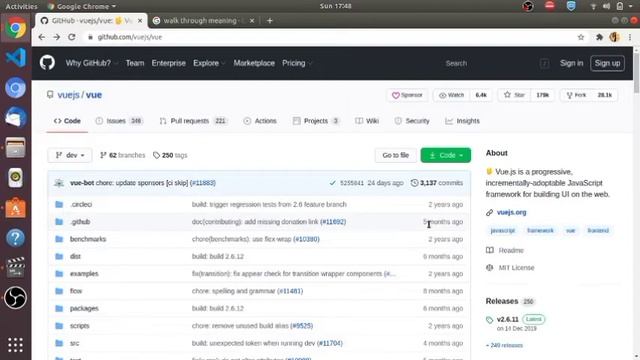Open the Actions tab
The image size is (640, 360).
(x=260, y=121)
